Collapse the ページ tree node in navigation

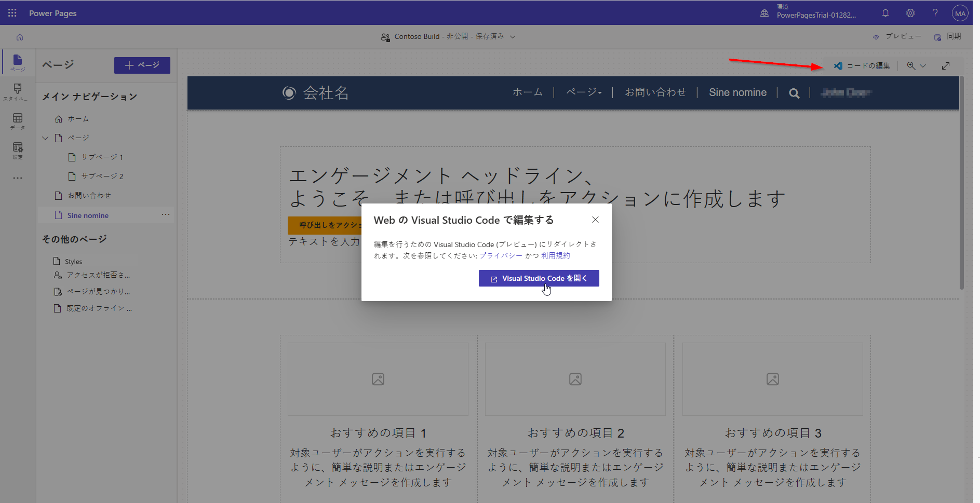45,138
